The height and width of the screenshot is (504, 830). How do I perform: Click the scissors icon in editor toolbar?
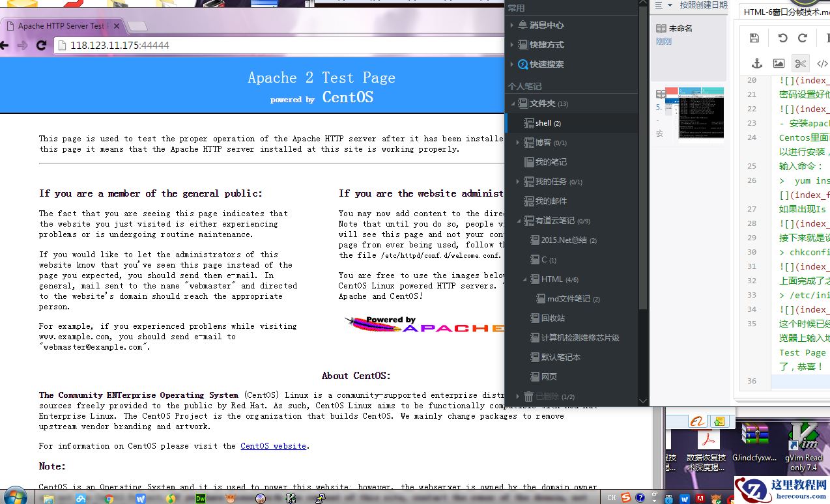point(800,63)
